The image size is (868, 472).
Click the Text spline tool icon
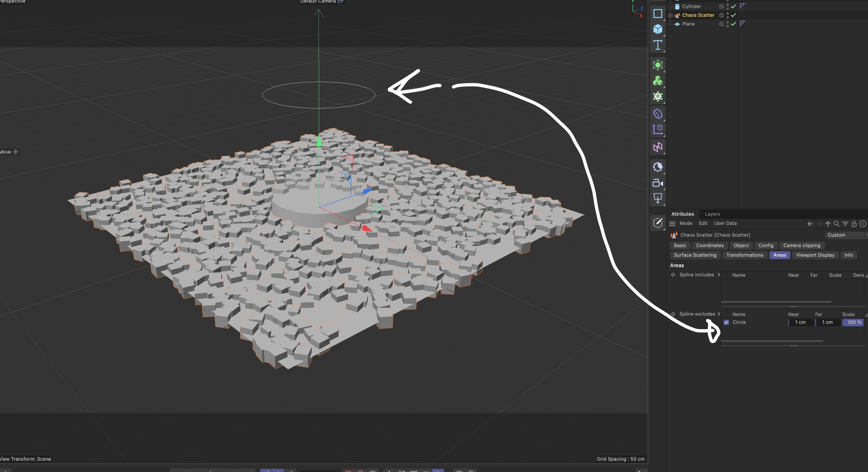[657, 45]
